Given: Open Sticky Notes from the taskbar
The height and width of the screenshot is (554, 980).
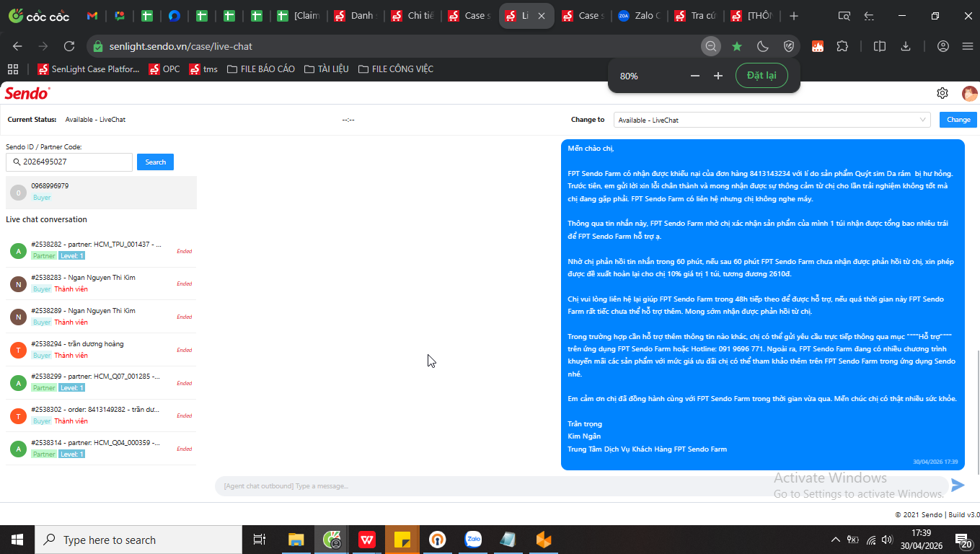Looking at the screenshot, I should 402,540.
